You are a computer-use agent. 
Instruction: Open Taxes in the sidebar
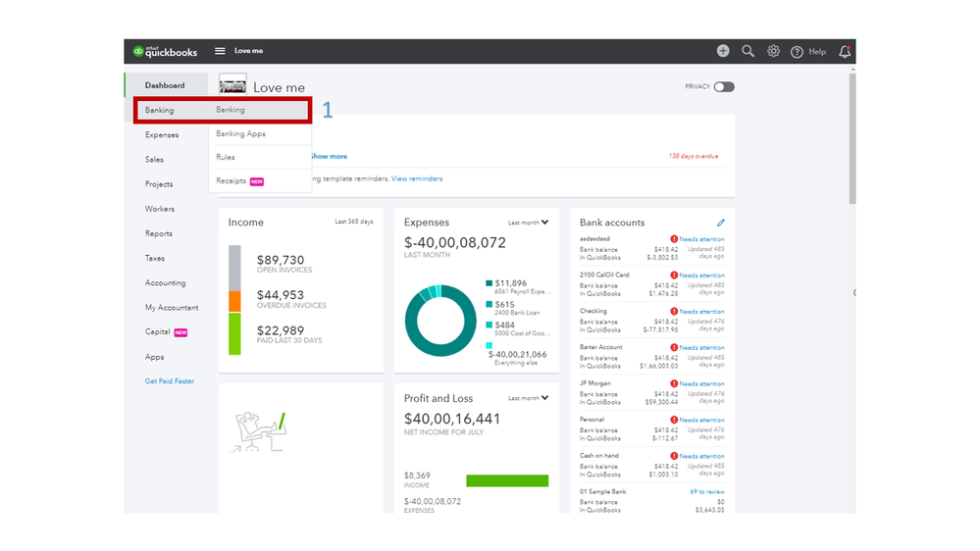pos(155,259)
